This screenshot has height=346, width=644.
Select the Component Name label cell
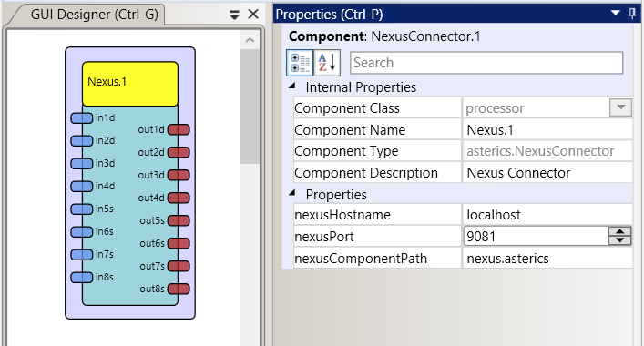pos(377,129)
